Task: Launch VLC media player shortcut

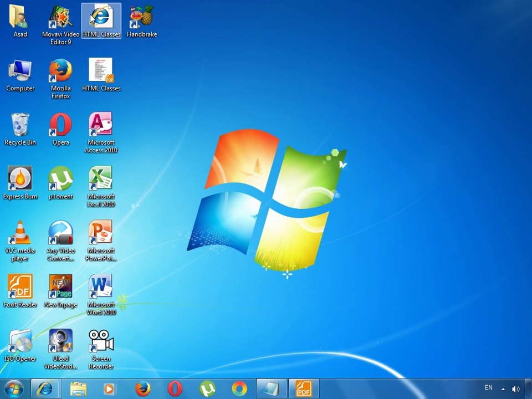Action: (x=20, y=241)
